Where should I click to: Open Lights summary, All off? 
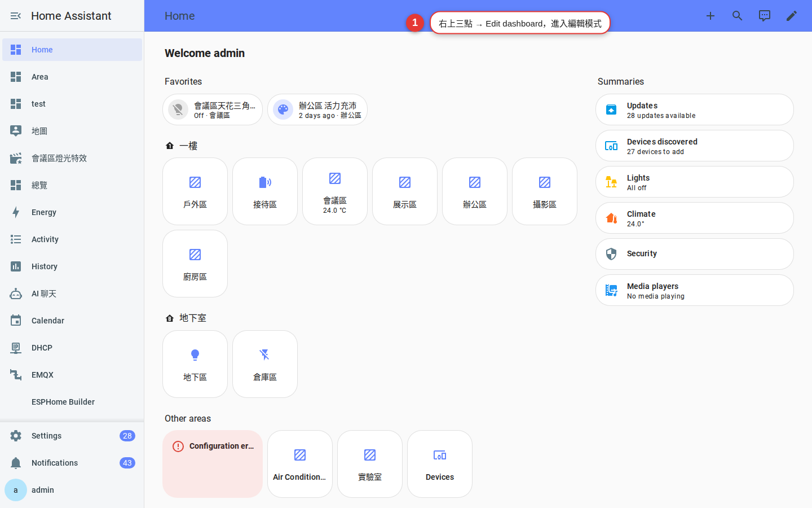pyautogui.click(x=695, y=182)
